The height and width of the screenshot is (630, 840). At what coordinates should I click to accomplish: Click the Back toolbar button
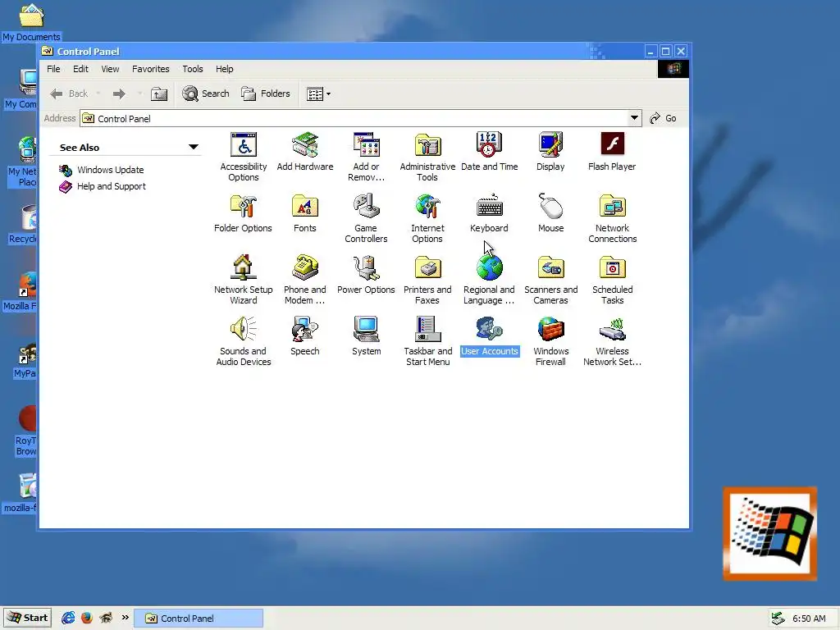(x=69, y=94)
